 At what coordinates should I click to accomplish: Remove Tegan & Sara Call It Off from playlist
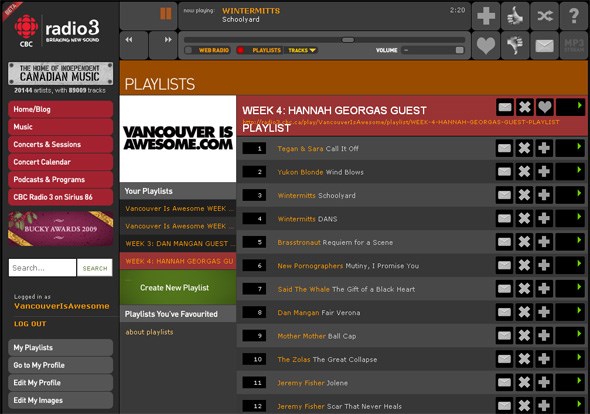click(525, 148)
